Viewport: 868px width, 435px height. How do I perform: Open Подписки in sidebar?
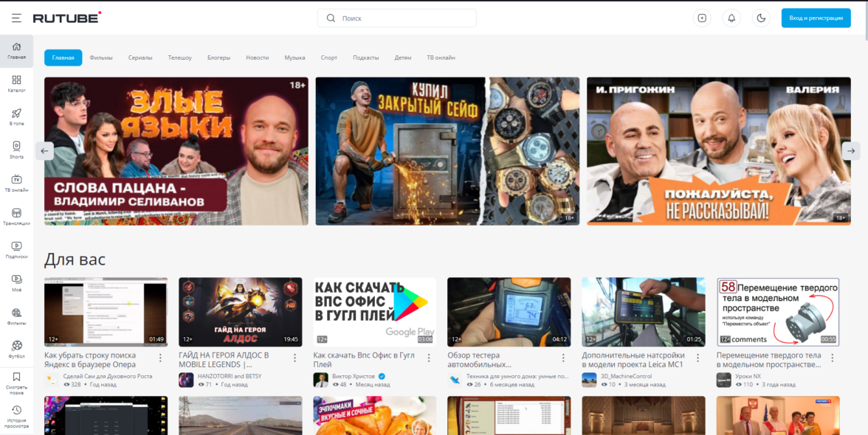point(16,250)
